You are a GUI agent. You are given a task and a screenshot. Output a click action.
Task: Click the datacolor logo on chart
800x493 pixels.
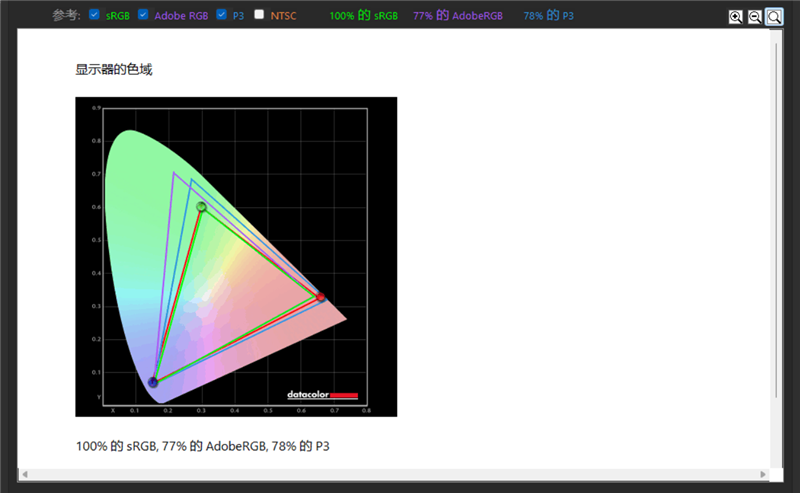click(x=321, y=394)
